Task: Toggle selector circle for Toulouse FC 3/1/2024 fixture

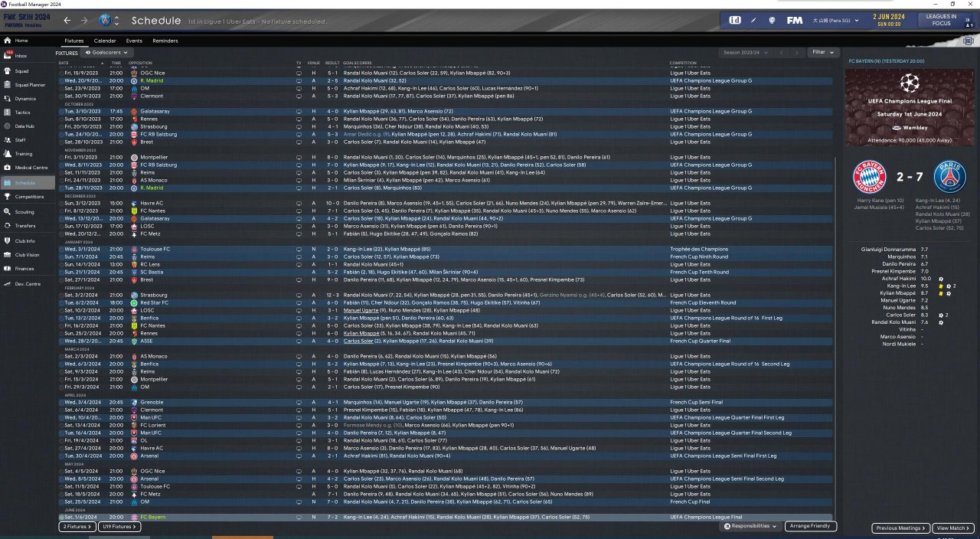Action: (x=60, y=249)
